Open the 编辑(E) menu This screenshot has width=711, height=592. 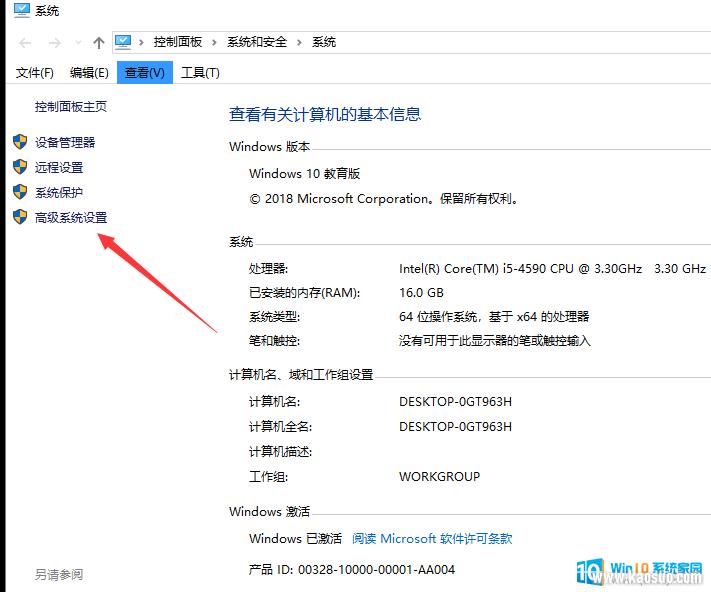pos(89,73)
